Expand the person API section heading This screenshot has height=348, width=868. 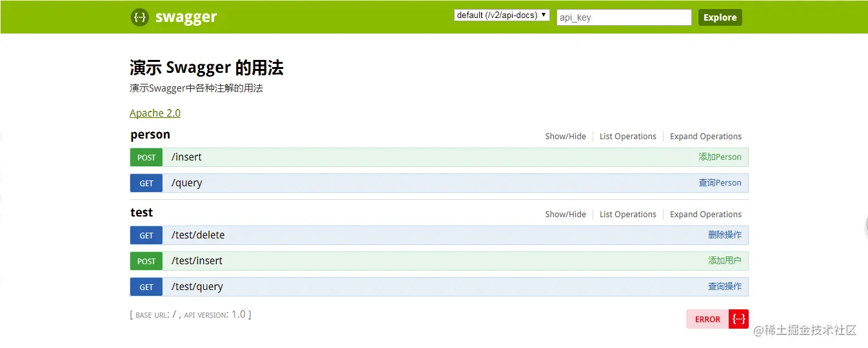pyautogui.click(x=150, y=135)
